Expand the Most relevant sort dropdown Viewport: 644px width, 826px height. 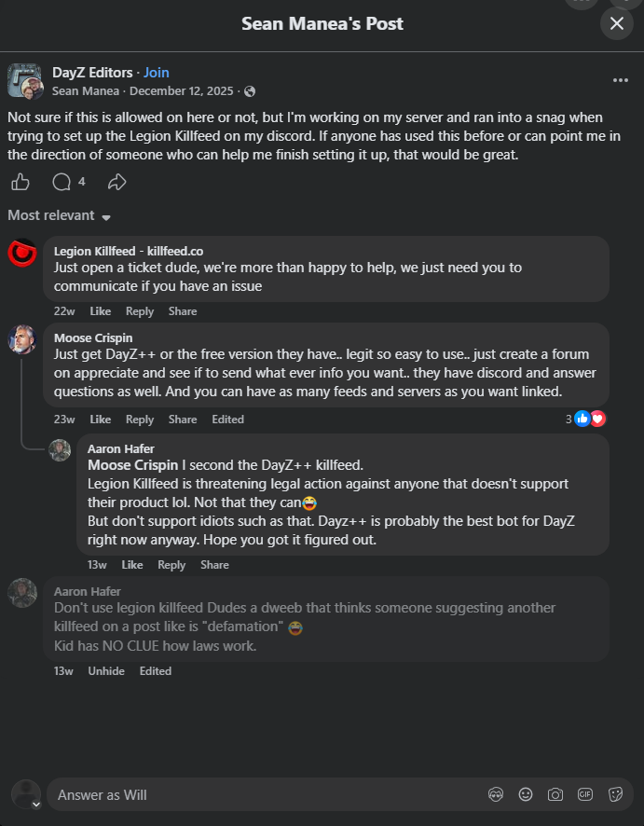[x=60, y=215]
